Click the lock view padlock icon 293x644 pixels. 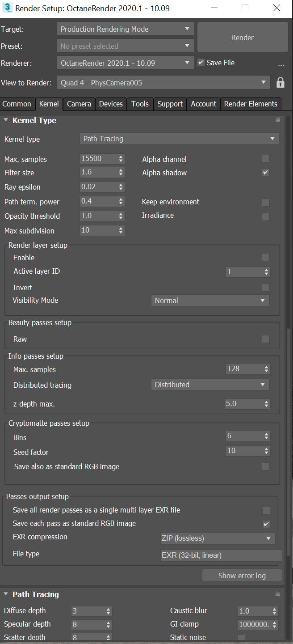point(280,83)
